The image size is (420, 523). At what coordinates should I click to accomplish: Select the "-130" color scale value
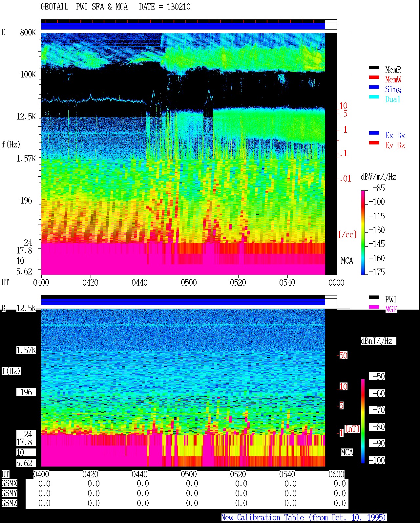pos(377,230)
